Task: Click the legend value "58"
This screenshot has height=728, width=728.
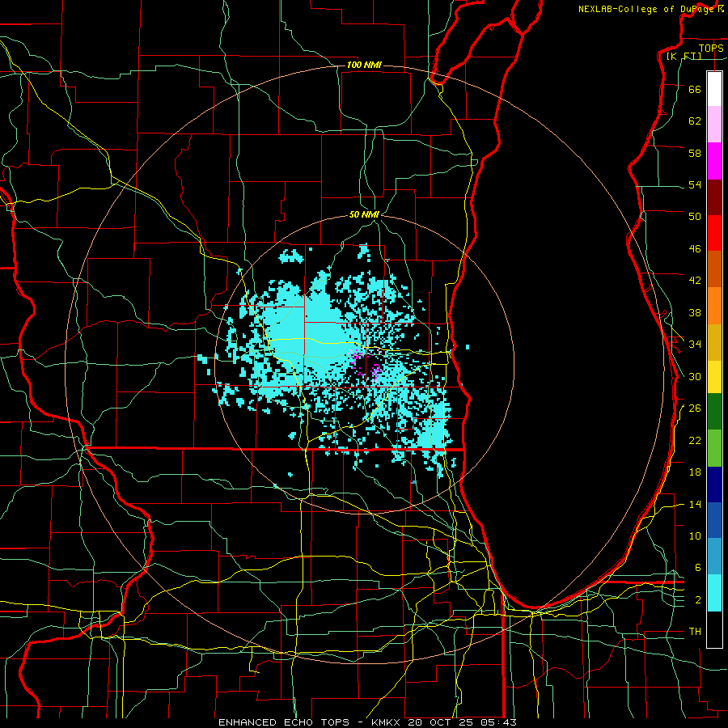Action: 695,153
